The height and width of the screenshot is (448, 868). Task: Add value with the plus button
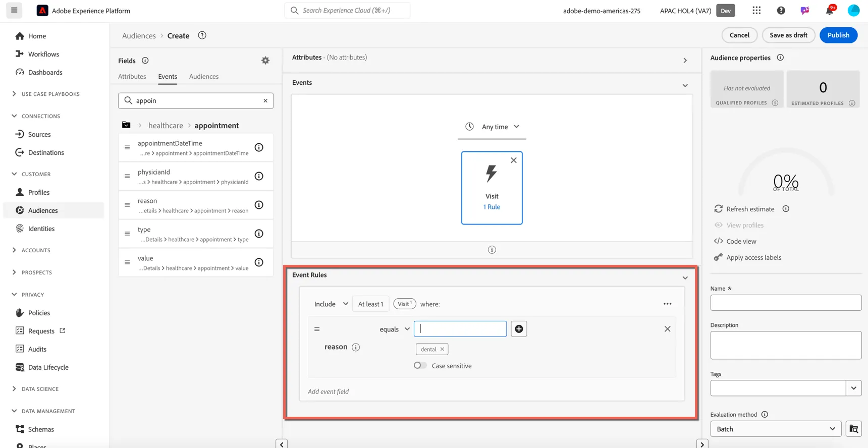tap(519, 329)
